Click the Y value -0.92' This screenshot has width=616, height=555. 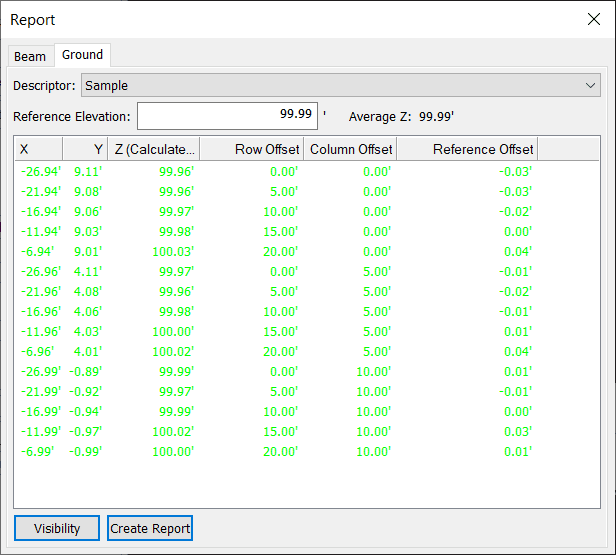tap(86, 392)
